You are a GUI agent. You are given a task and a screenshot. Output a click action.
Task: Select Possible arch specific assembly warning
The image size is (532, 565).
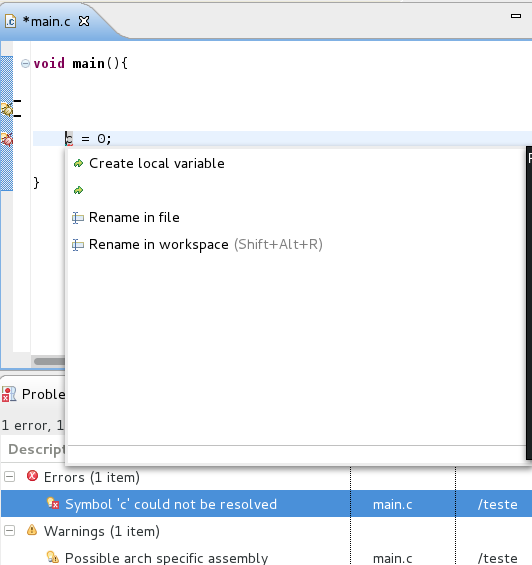166,558
